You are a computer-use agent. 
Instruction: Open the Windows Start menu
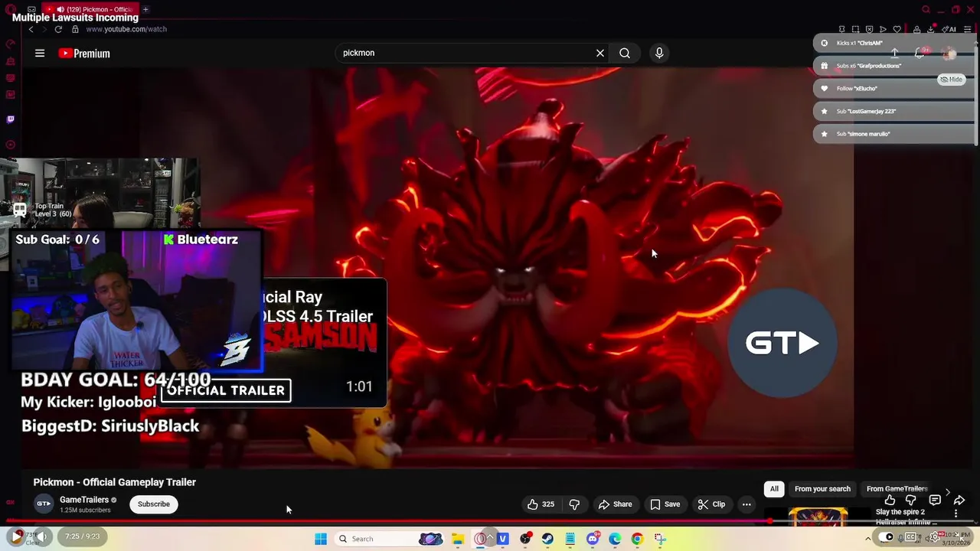tap(321, 539)
